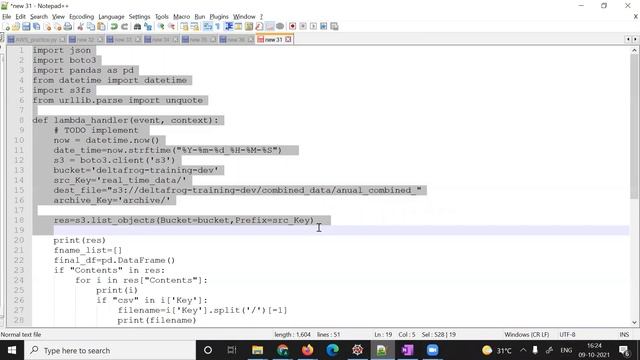This screenshot has height=360, width=640.
Task: Open the Function List panel icon
Action: coord(259,27)
